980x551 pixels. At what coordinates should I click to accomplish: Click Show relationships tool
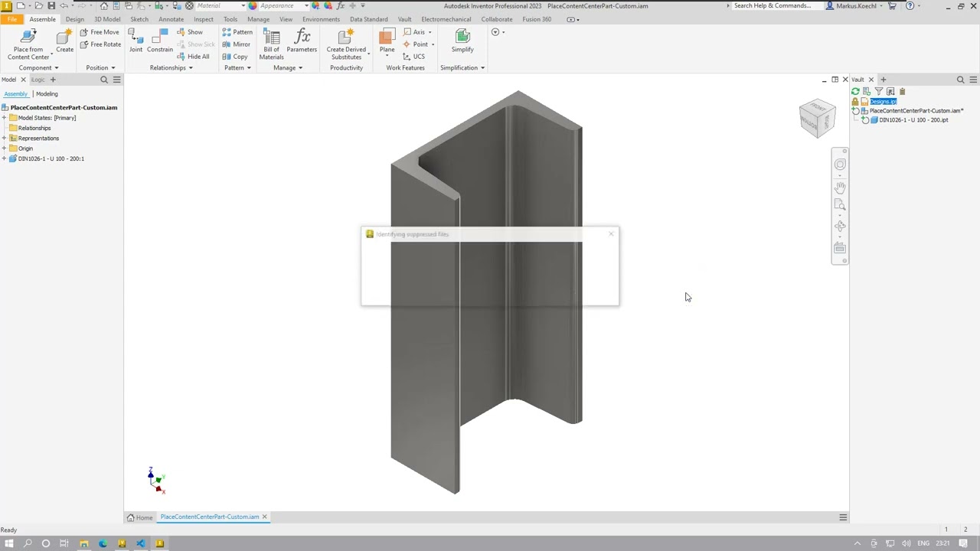coord(190,32)
